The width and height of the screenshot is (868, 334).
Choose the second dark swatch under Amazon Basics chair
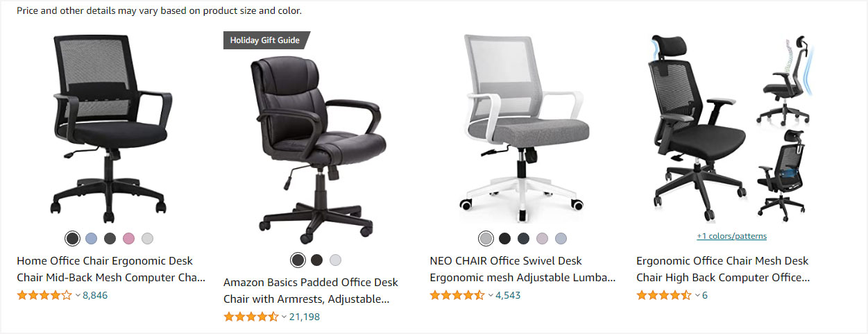pos(316,260)
